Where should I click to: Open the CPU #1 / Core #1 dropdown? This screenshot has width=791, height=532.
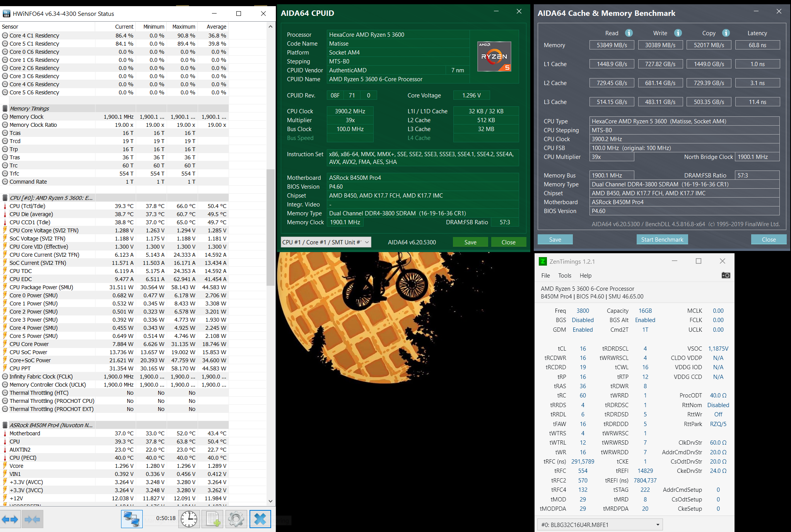tap(326, 242)
